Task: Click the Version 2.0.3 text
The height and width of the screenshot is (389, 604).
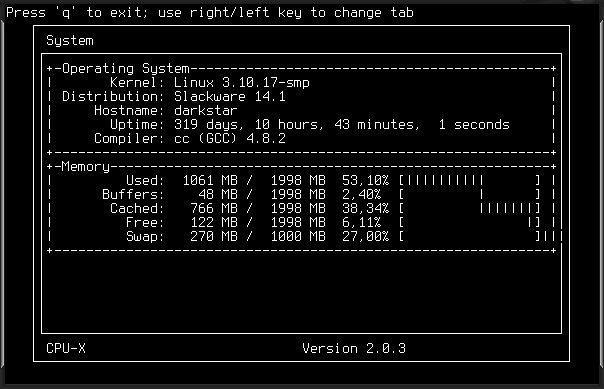Action: [354, 348]
